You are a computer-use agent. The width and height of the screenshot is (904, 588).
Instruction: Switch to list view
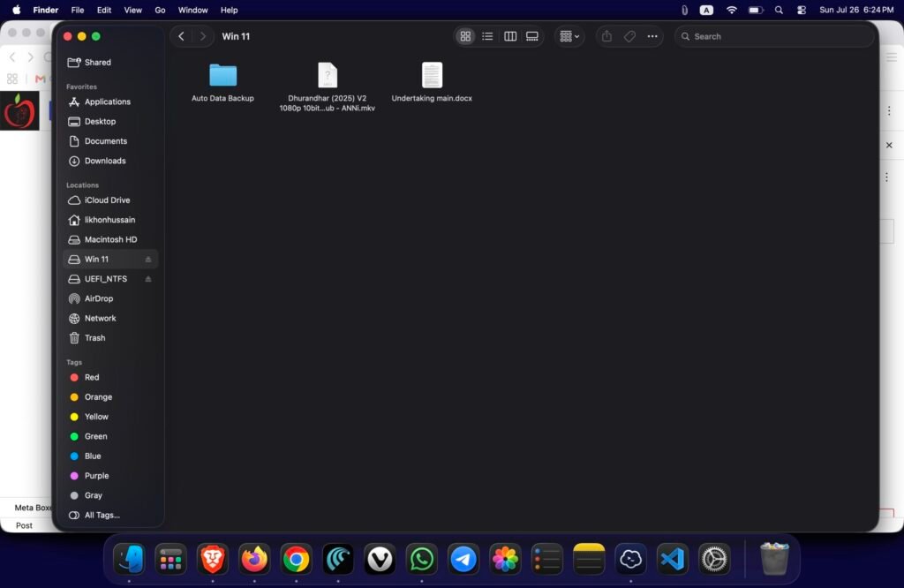click(487, 36)
